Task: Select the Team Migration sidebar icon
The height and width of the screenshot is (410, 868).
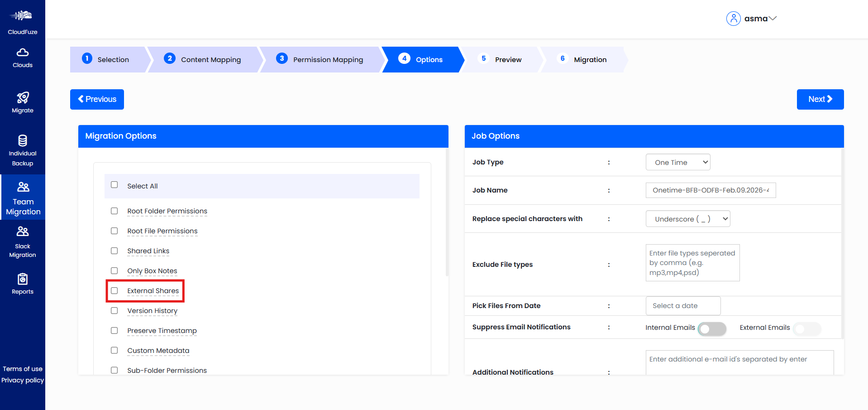Action: (23, 187)
